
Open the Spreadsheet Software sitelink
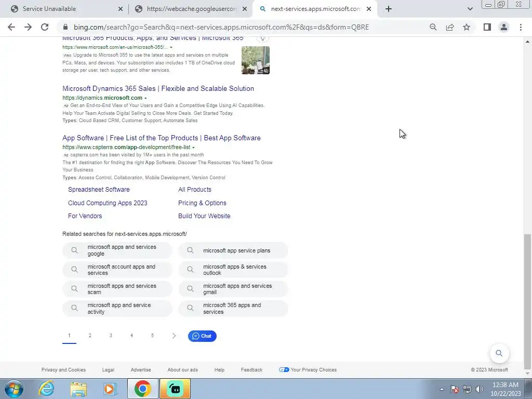click(x=99, y=190)
